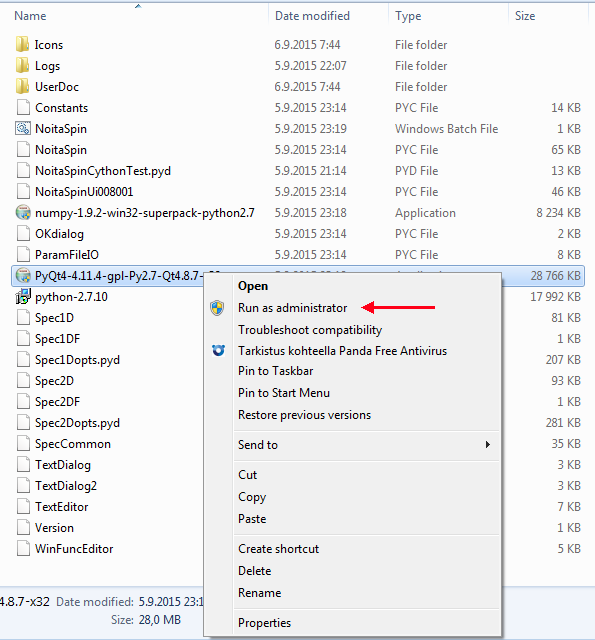Sort by the Date modified column
This screenshot has height=640, width=595.
pyautogui.click(x=312, y=16)
